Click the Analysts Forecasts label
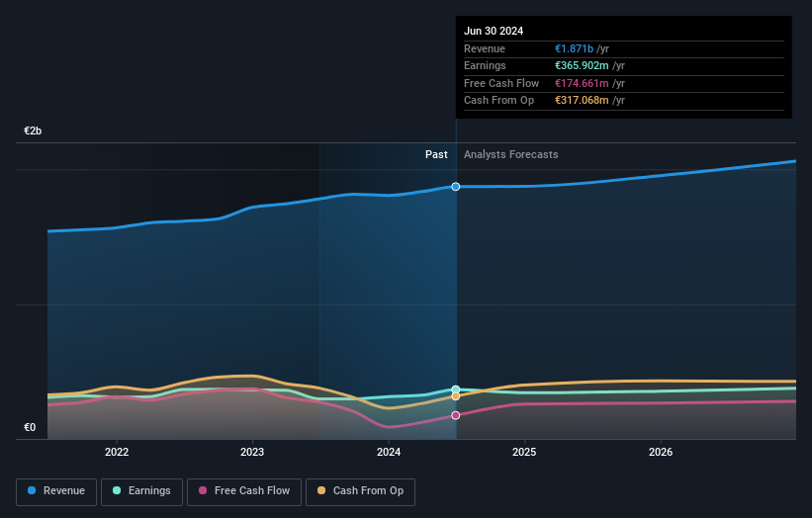812x518 pixels. pos(511,155)
